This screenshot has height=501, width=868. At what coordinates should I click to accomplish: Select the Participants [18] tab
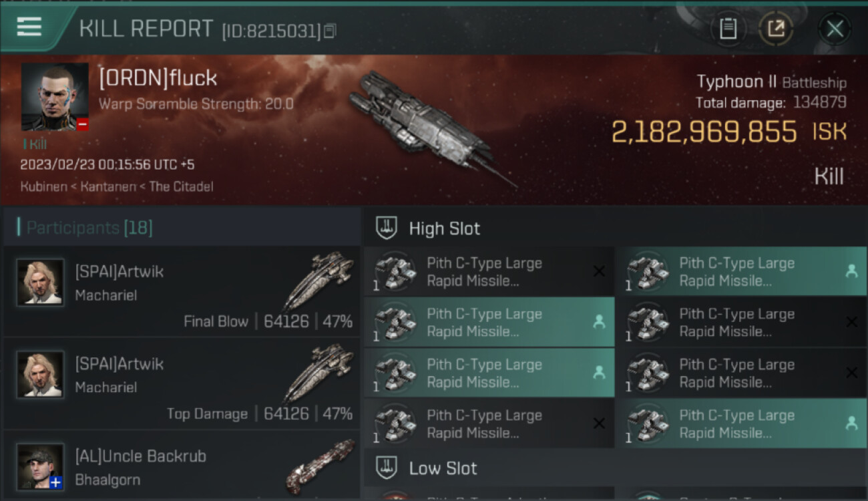coord(89,228)
